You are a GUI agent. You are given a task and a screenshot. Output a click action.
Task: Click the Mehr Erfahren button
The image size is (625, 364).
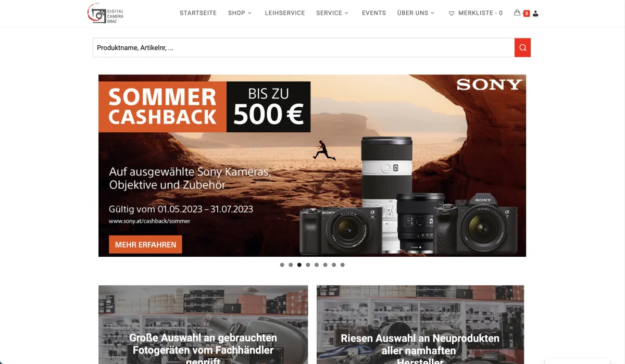(145, 244)
